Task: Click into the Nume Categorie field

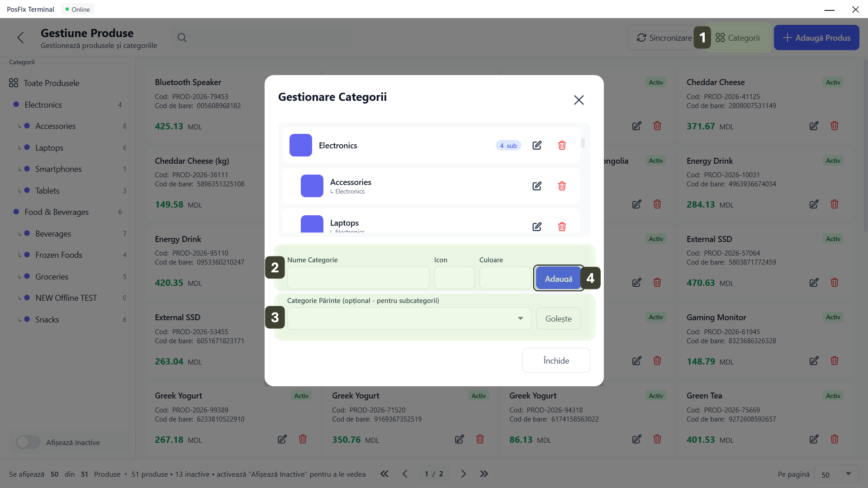Action: (x=358, y=278)
